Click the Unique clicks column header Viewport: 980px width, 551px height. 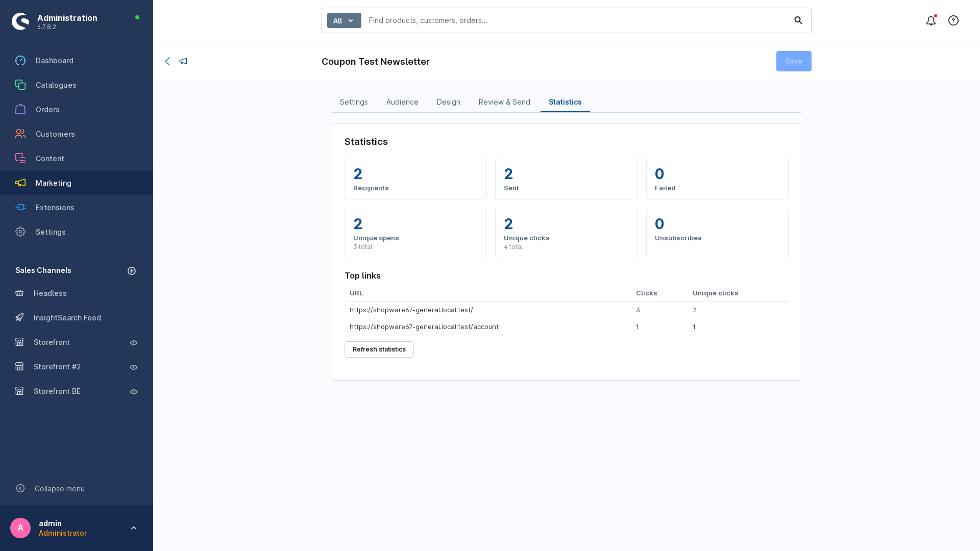pyautogui.click(x=715, y=293)
